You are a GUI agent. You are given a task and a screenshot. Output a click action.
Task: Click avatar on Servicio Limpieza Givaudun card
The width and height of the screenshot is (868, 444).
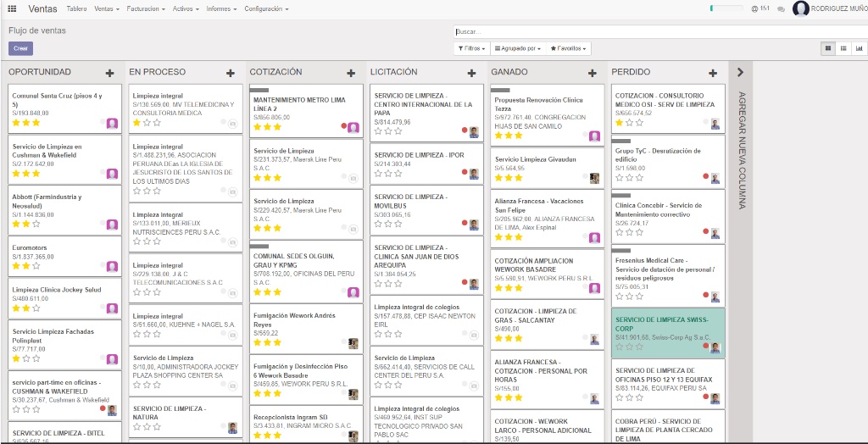(x=594, y=178)
